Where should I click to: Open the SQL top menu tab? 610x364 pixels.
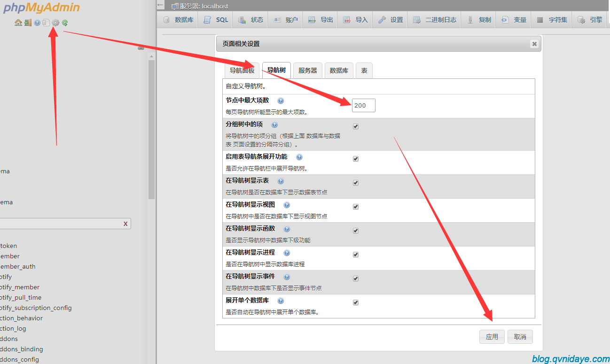point(217,20)
